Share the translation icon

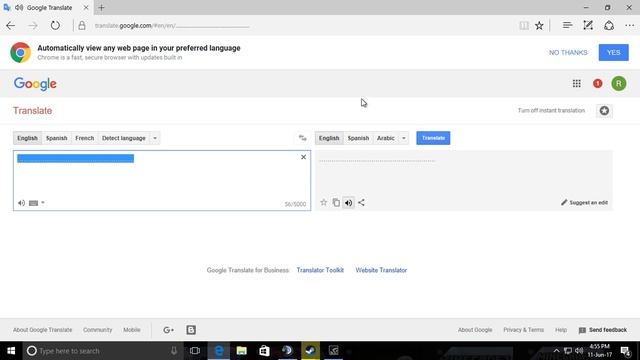click(x=361, y=202)
